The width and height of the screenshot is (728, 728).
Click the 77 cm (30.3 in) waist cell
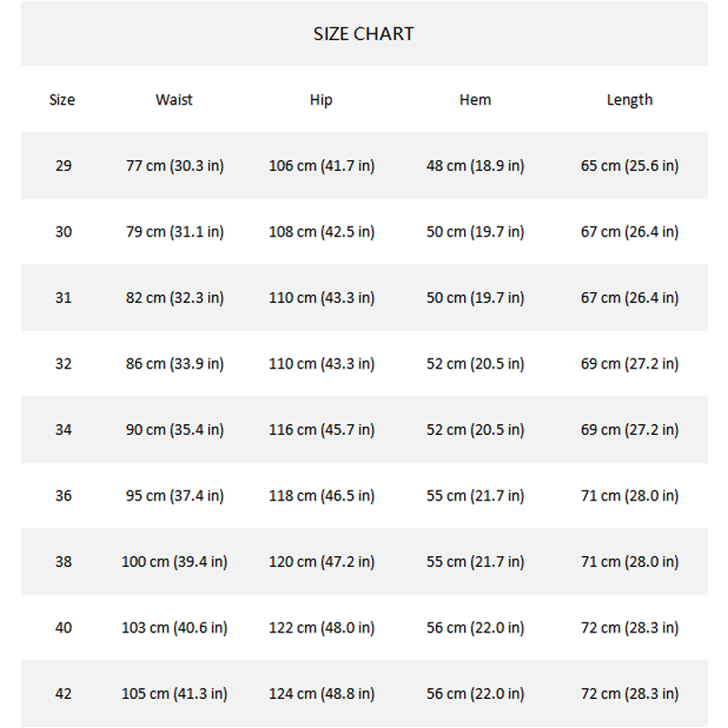175,167
